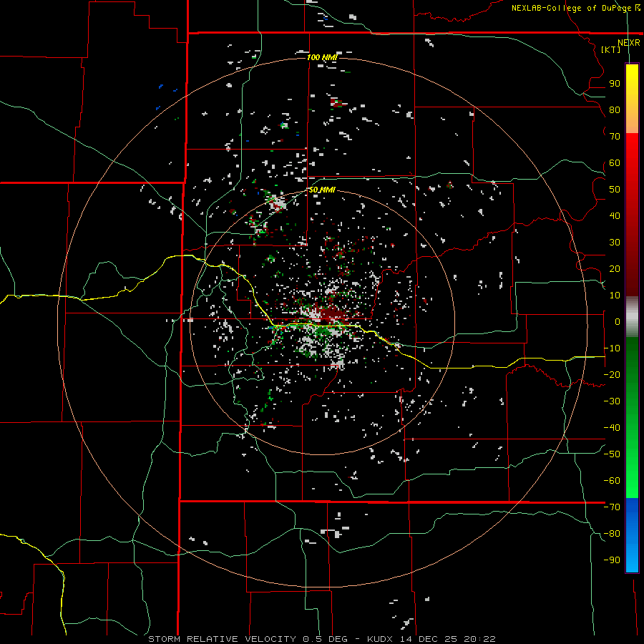Click the -90 value on the velocity legend
The image size is (644, 644).
612,560
